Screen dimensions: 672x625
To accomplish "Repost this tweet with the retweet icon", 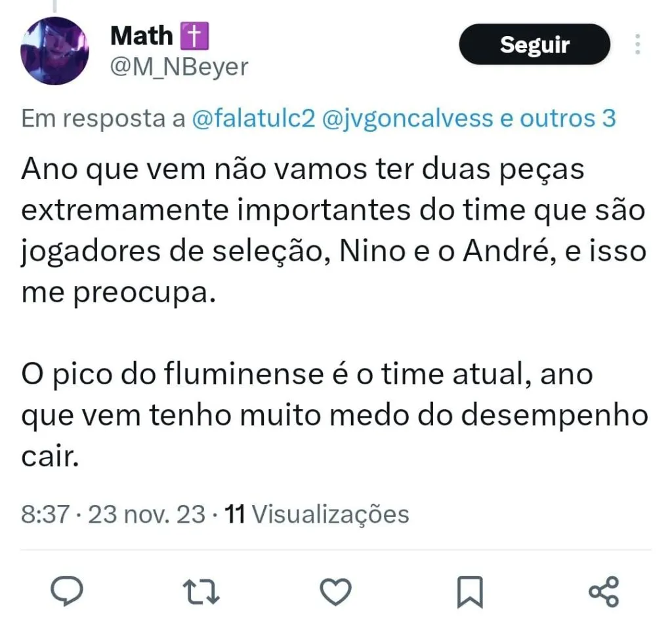I will click(203, 592).
